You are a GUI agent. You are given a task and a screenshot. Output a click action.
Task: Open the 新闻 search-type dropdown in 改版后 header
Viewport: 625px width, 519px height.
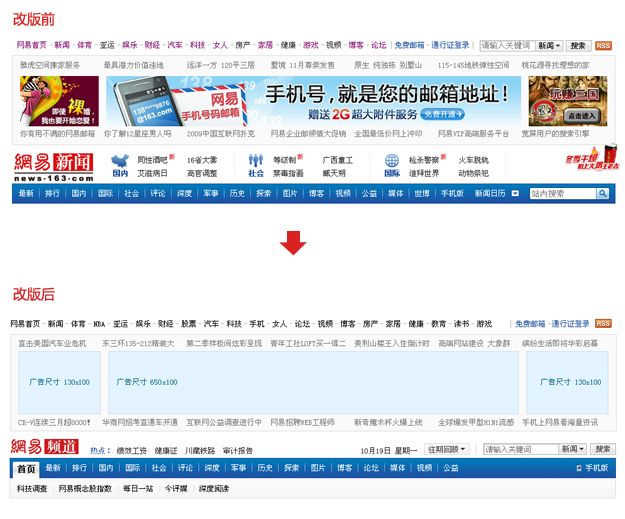pos(572,449)
